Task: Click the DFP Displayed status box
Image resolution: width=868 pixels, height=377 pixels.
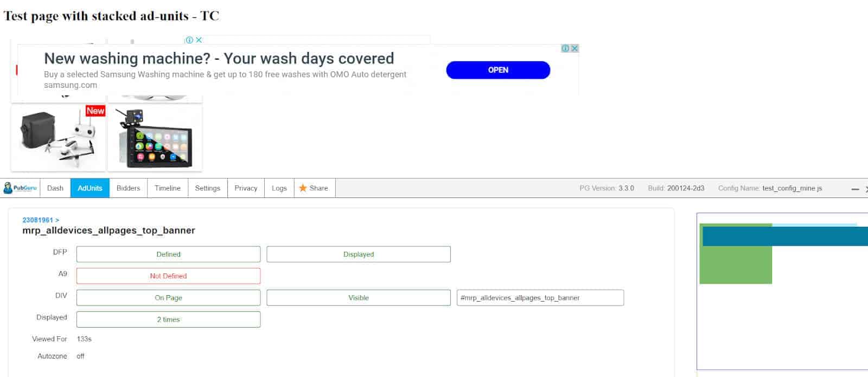Action: pos(359,254)
